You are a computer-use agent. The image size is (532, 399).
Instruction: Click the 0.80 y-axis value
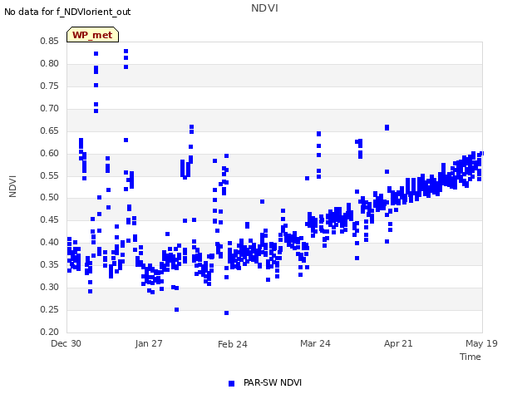click(x=50, y=63)
